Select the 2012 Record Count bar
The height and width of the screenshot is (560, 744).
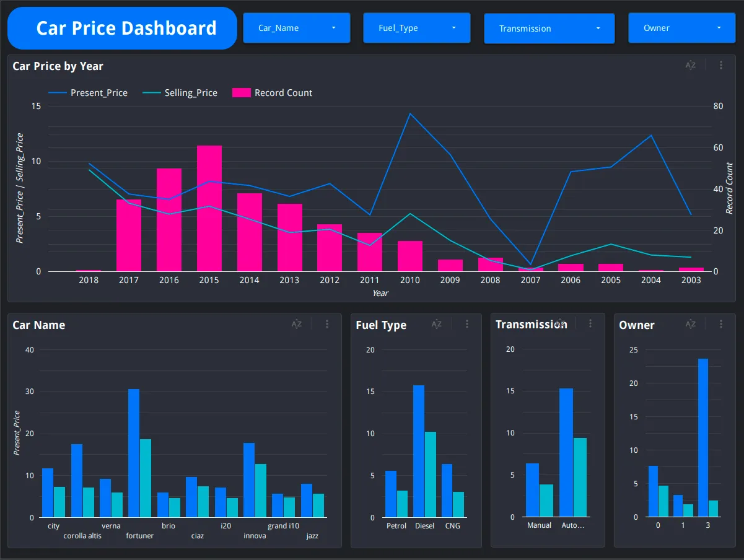click(x=330, y=248)
